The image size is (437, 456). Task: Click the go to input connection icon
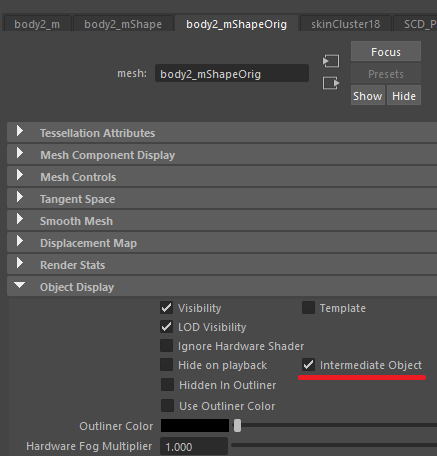(x=331, y=61)
